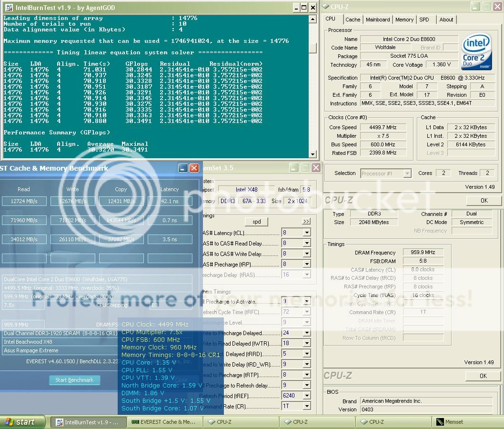
Task: Click the Level 2 cache value 6144 KBytes
Action: click(x=471, y=145)
